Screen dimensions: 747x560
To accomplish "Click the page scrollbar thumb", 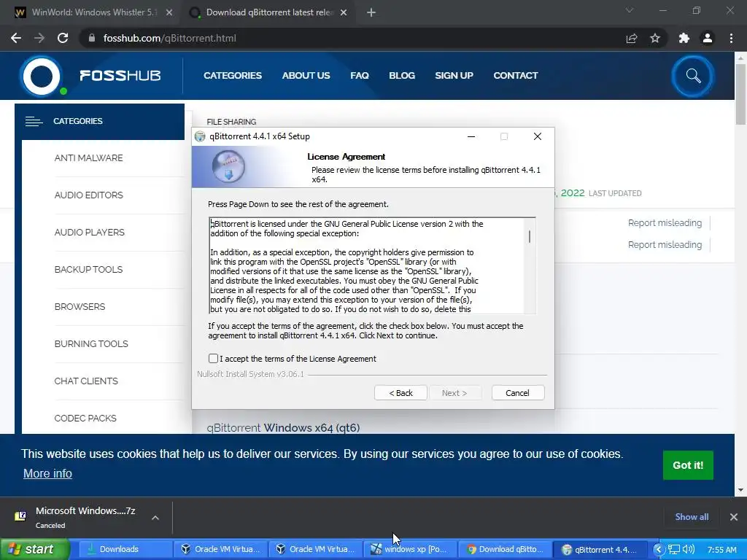I will point(741,93).
